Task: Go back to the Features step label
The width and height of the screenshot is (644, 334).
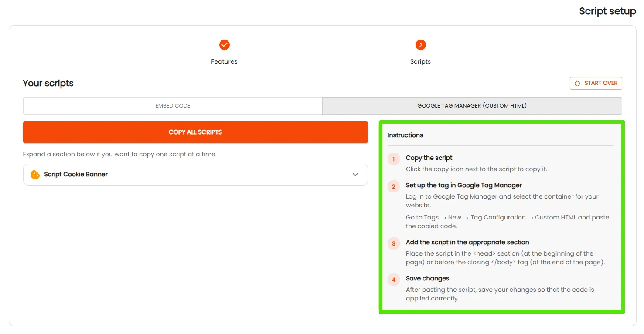Action: (x=224, y=61)
